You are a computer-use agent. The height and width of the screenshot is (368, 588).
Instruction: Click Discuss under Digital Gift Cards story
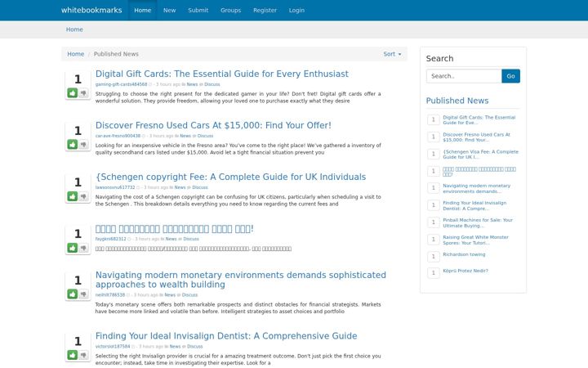[212, 84]
